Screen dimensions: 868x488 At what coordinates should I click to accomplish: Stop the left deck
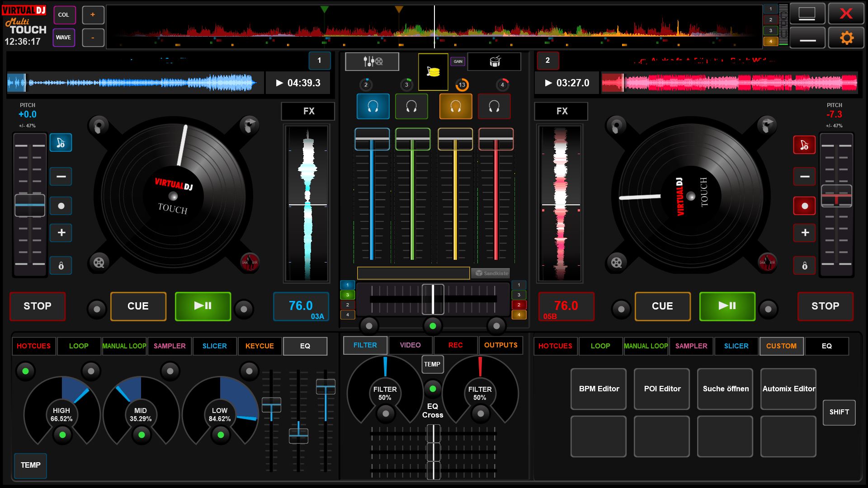pyautogui.click(x=38, y=306)
